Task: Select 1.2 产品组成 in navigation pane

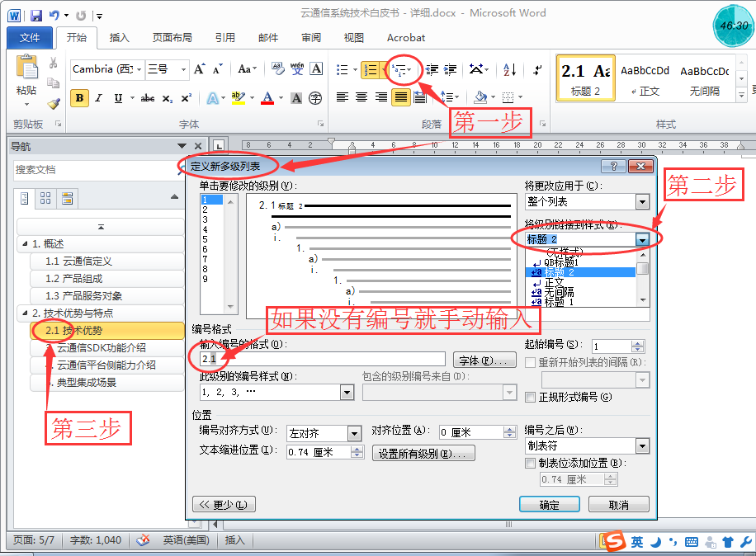Action: 107,279
